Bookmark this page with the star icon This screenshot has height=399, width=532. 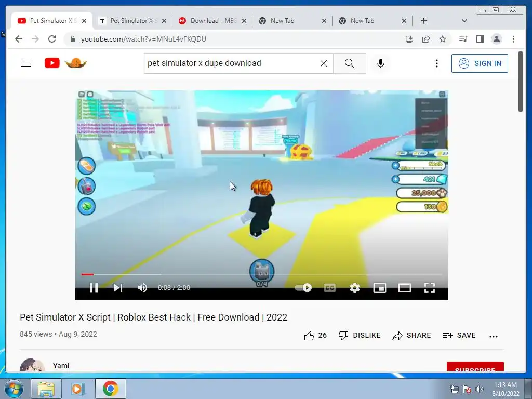point(443,39)
